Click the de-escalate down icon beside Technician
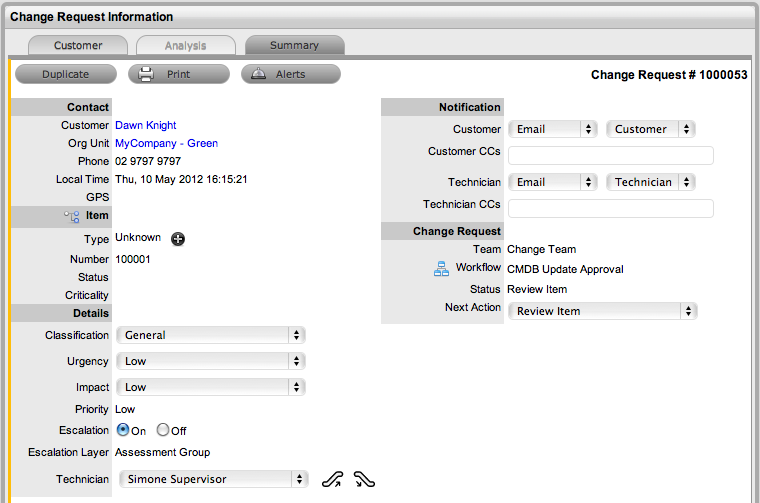Viewport: 760px width, 503px height. 364,479
